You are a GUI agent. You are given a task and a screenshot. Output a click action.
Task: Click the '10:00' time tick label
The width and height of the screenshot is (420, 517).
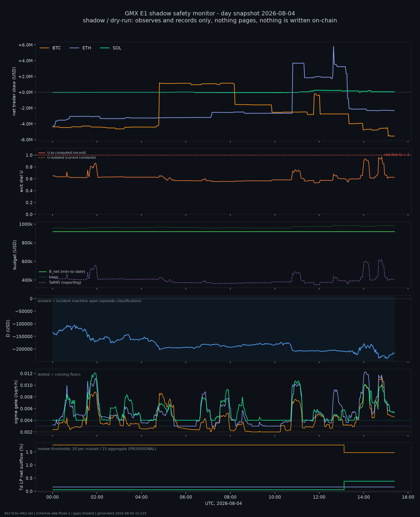(275, 497)
